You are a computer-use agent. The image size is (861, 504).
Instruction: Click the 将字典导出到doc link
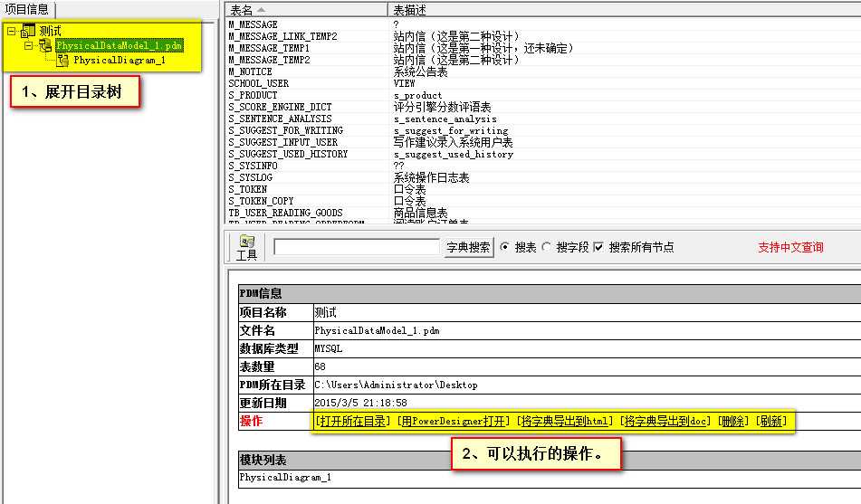click(665, 421)
